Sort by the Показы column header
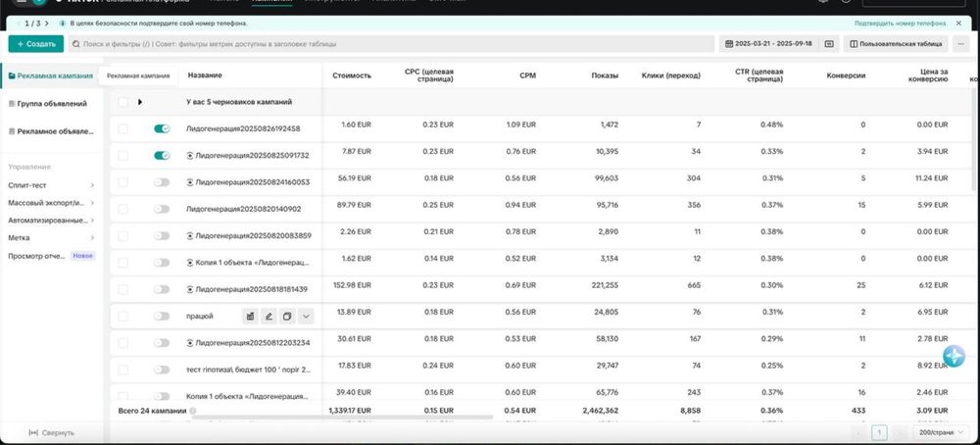This screenshot has width=980, height=445. pyautogui.click(x=605, y=75)
